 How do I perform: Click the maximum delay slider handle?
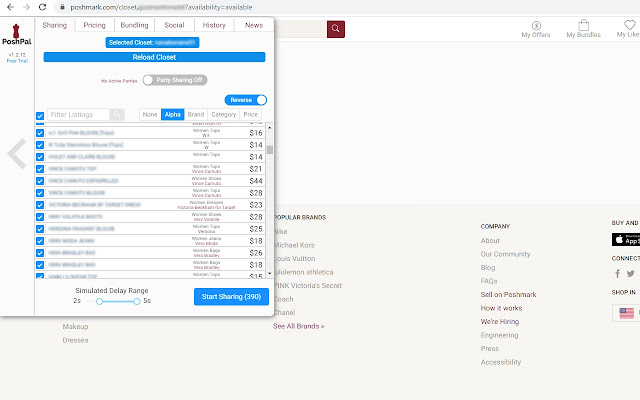tap(137, 301)
